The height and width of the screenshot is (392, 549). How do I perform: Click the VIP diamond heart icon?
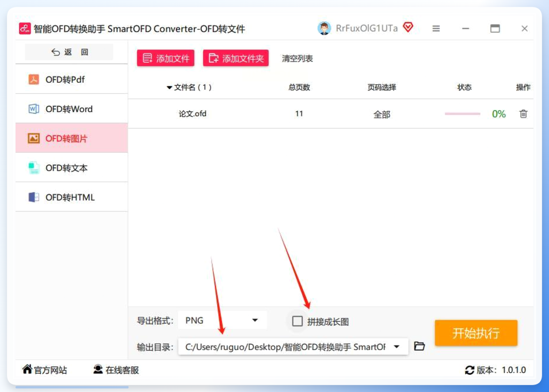[x=408, y=27]
